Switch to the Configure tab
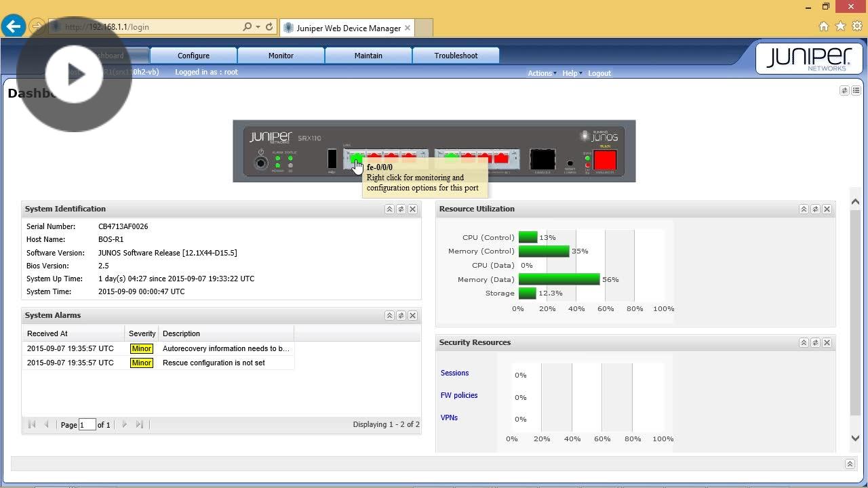 point(193,55)
